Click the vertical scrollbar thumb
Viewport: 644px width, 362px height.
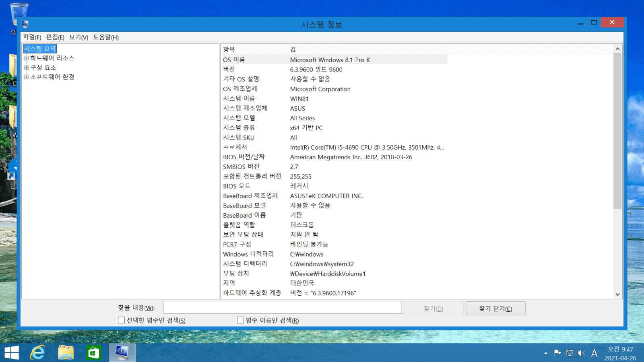click(617, 131)
